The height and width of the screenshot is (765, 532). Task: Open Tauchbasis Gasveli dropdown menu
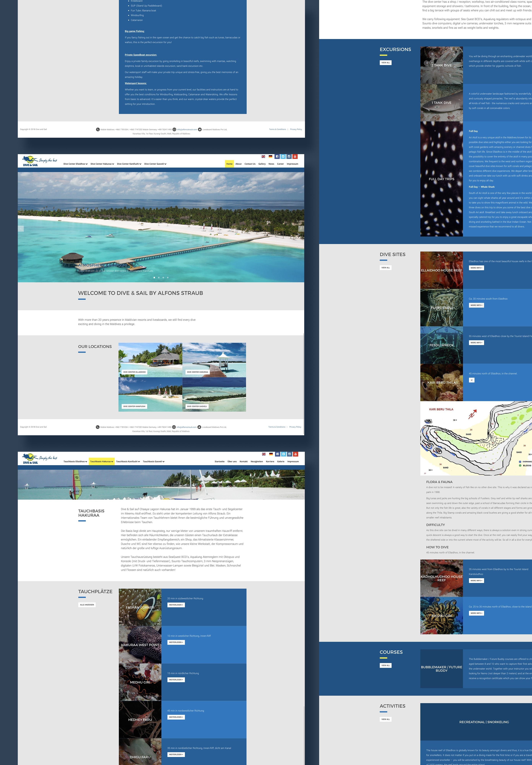click(x=153, y=461)
